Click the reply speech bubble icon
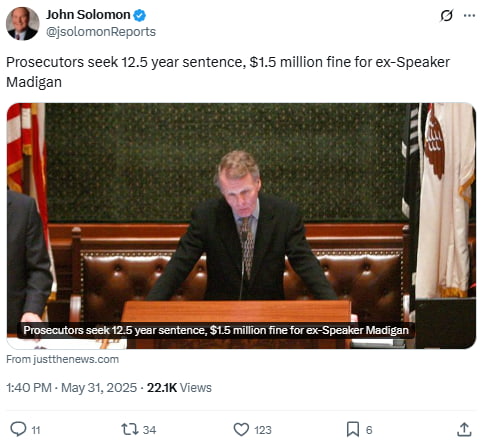The width and height of the screenshot is (485, 445). click(18, 429)
